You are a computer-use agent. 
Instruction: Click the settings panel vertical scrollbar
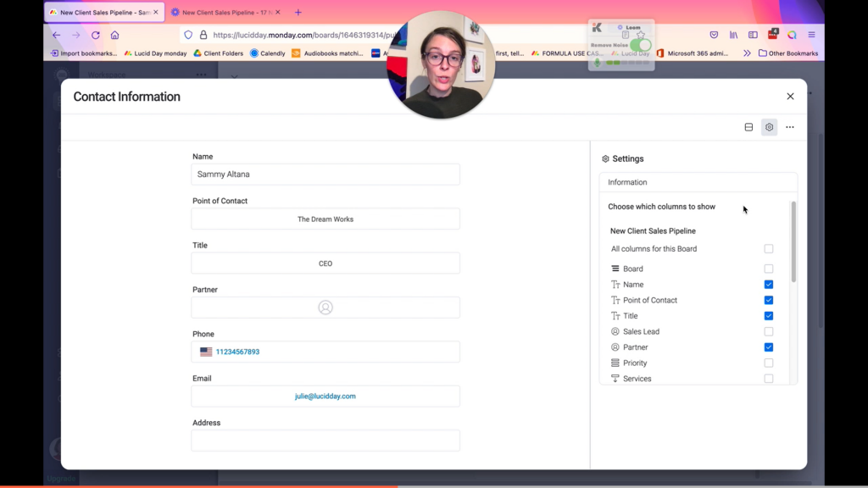point(793,241)
